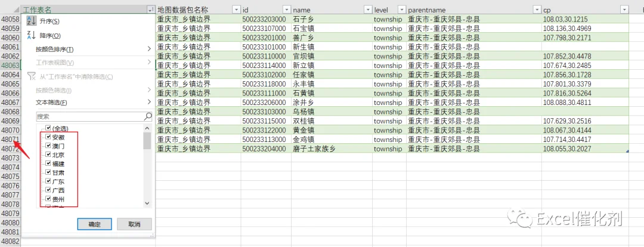This screenshot has height=247, width=644.
Task: Uncheck the 安徽 checkbox
Action: coord(48,137)
